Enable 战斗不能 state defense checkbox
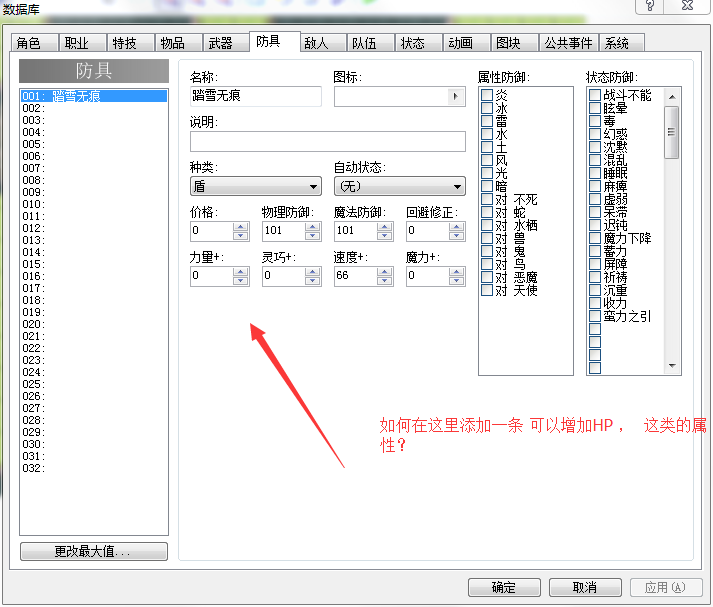The width and height of the screenshot is (713, 607). point(595,95)
